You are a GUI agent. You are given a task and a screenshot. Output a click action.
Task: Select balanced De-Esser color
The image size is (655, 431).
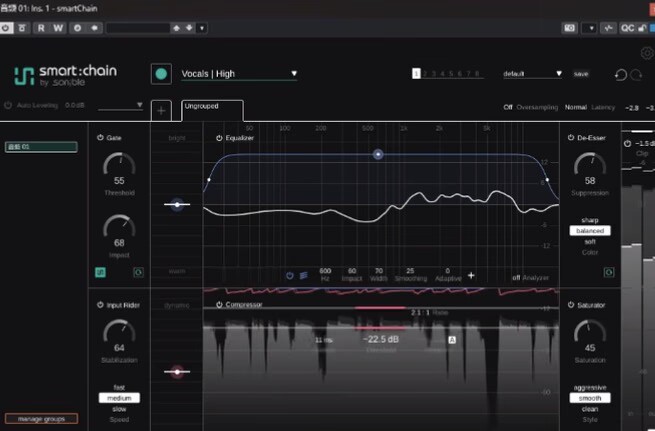tap(590, 231)
